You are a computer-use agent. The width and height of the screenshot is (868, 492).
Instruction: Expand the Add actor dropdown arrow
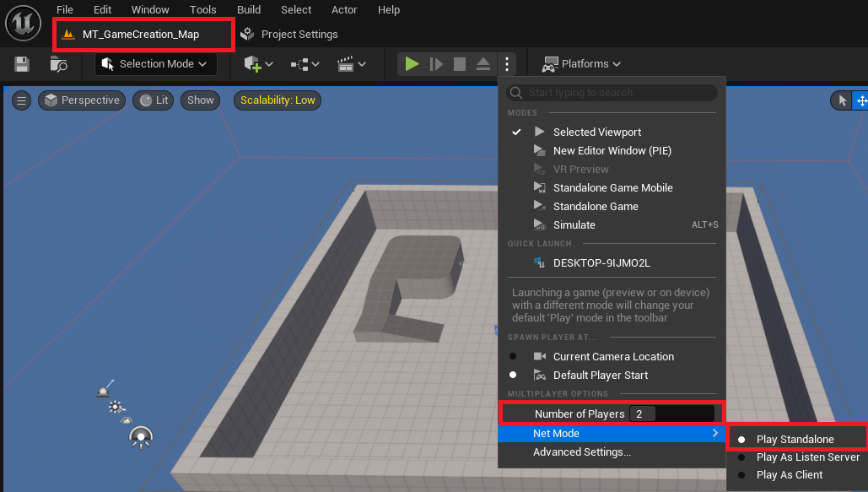[269, 64]
